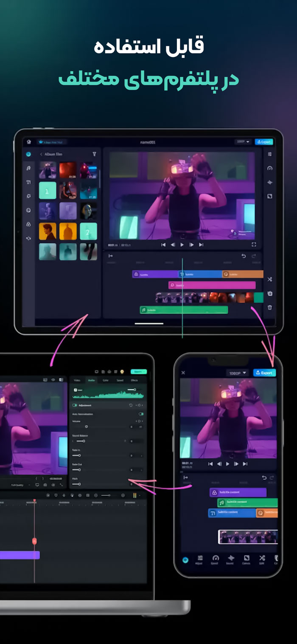Adjust the Sound Balance slider handle
This screenshot has width=297, height=644.
(x=84, y=441)
